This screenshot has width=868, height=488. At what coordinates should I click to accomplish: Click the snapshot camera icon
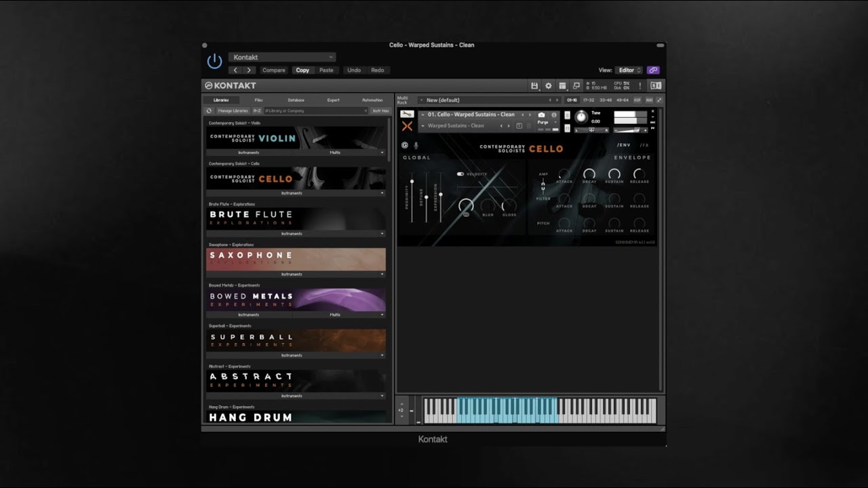(x=541, y=115)
